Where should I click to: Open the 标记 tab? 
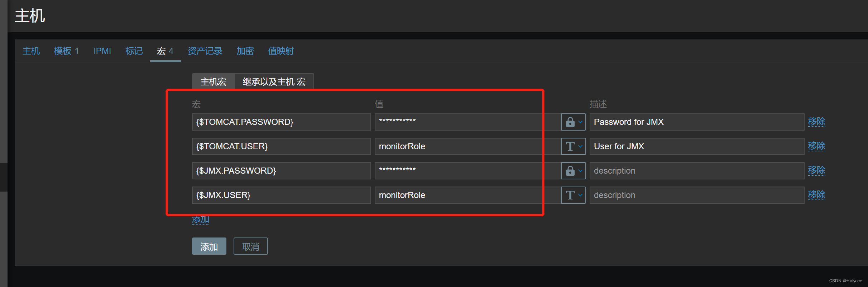coord(134,51)
